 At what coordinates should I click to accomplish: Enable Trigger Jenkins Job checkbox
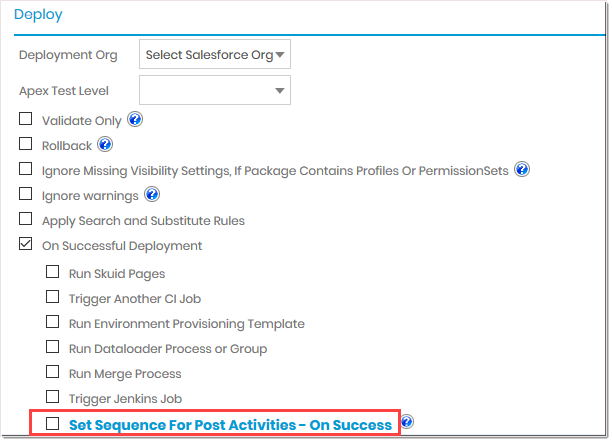click(53, 398)
